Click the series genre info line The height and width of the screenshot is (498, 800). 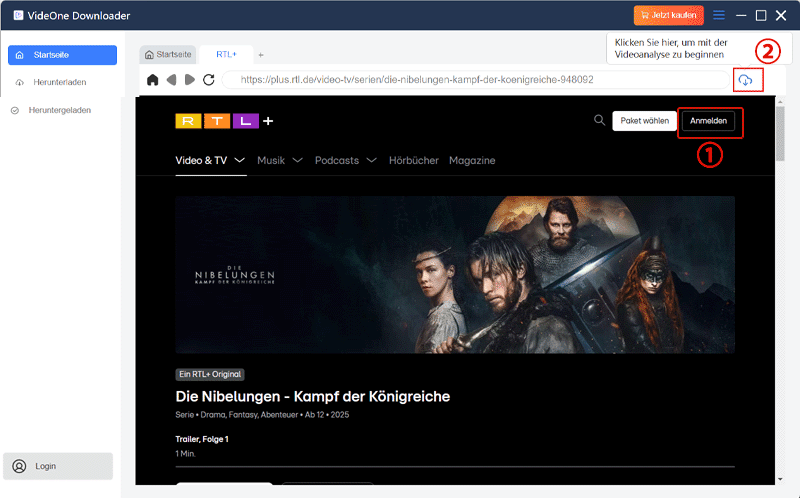tap(262, 415)
